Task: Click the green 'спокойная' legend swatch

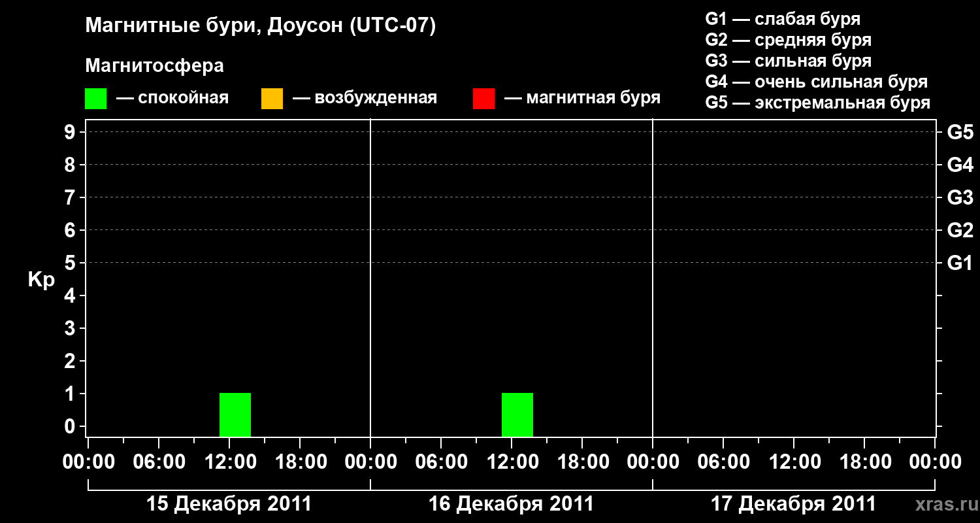Action: 95,99
